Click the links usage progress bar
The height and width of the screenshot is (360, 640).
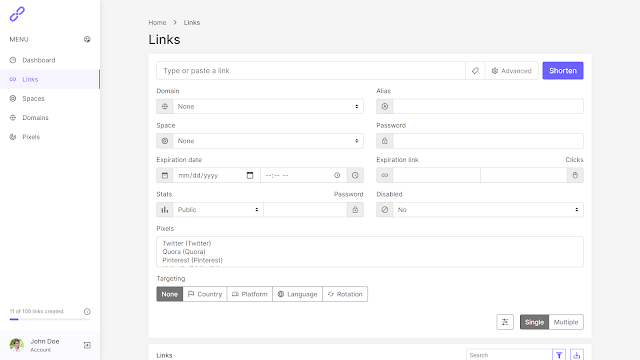click(50, 319)
